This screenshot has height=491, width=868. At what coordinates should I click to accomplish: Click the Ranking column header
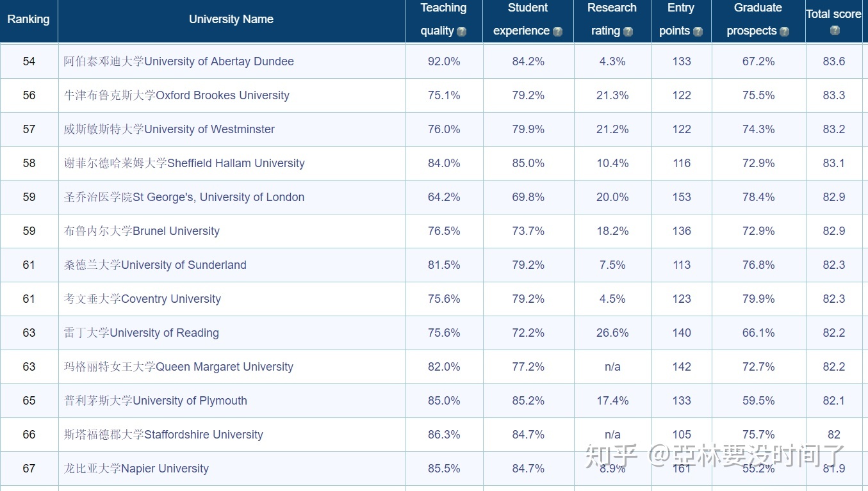[28, 19]
